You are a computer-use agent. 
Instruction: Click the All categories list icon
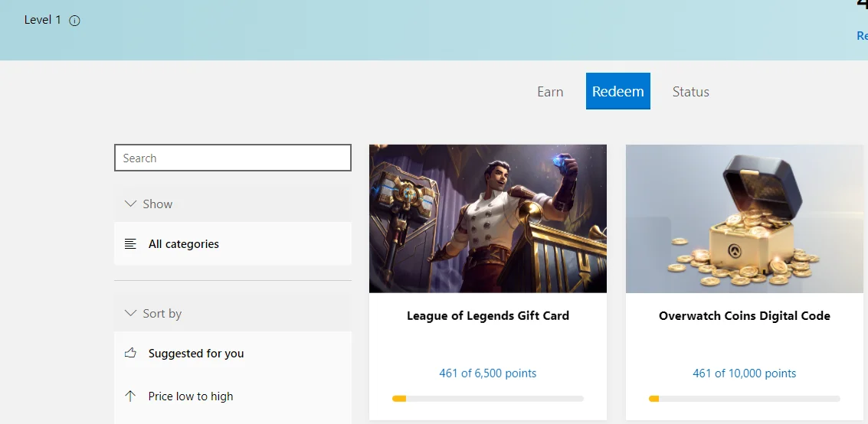click(130, 244)
